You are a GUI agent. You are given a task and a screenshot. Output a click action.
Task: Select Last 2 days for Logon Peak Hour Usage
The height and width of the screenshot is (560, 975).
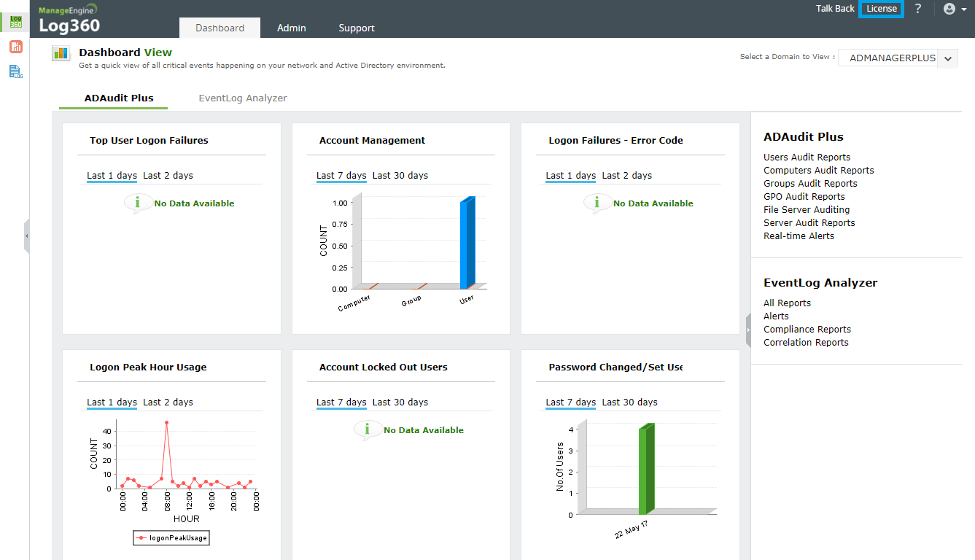[x=168, y=402]
